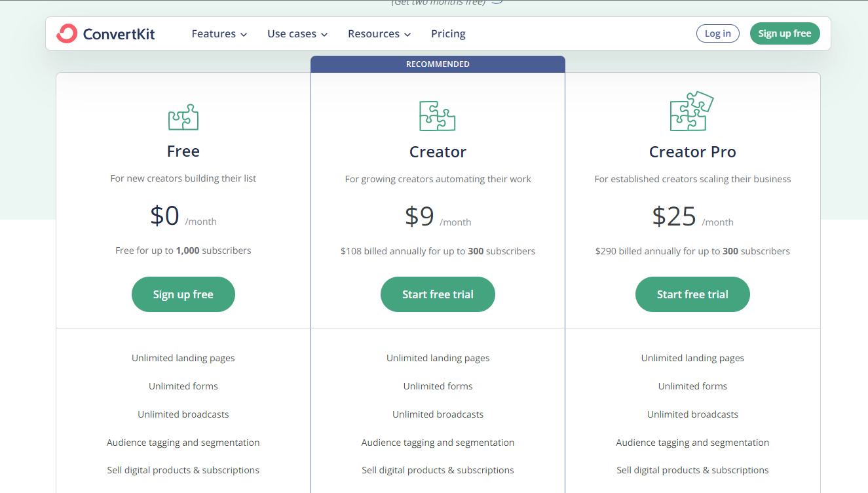Click the Creator Pro puzzle icon
Screen dimensions: 868x493
(x=692, y=111)
